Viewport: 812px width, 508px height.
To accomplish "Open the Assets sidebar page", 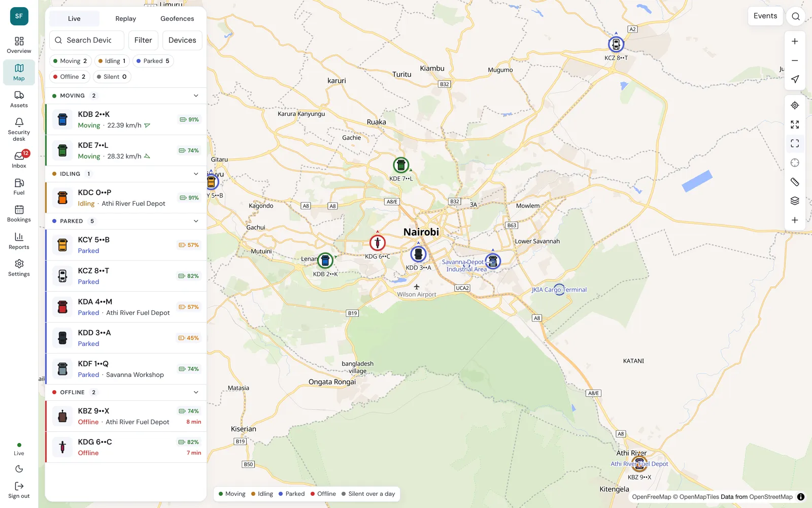I will [x=19, y=99].
